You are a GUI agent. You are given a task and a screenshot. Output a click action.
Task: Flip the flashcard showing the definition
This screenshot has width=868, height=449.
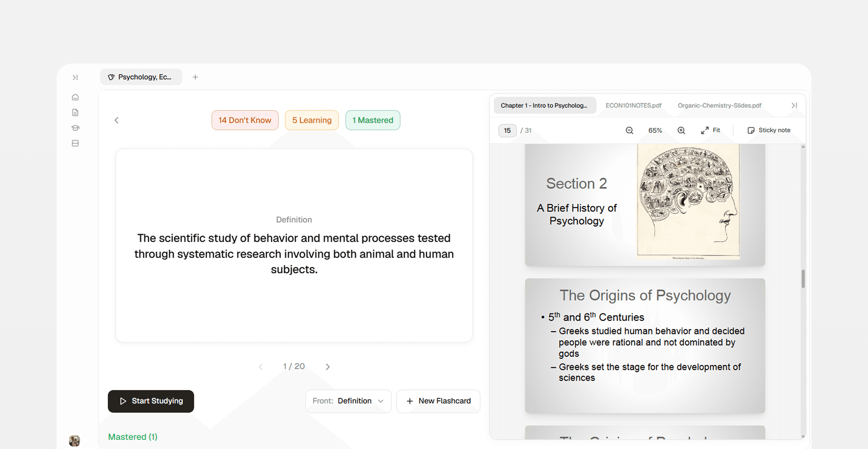(x=294, y=245)
